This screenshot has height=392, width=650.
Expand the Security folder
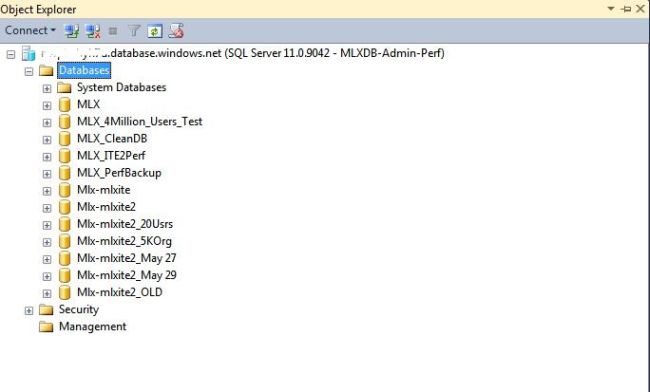(x=29, y=311)
